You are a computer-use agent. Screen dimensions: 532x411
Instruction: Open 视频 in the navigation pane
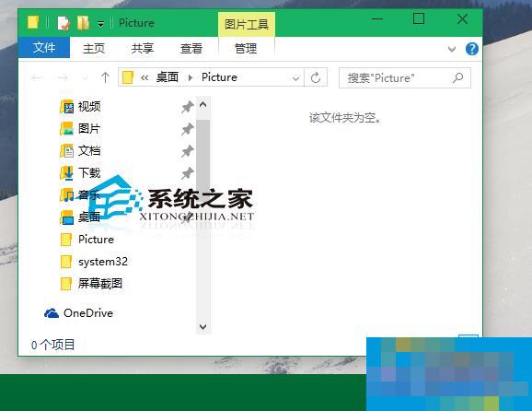[89, 107]
